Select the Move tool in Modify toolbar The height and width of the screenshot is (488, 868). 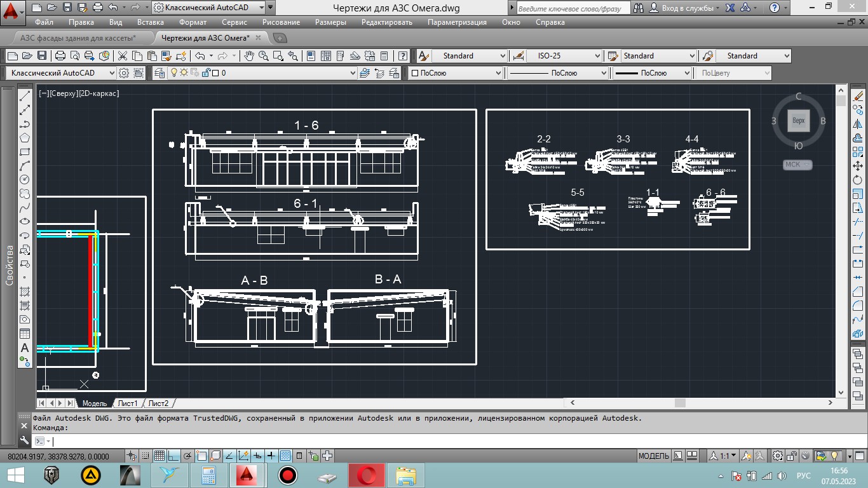coord(858,166)
